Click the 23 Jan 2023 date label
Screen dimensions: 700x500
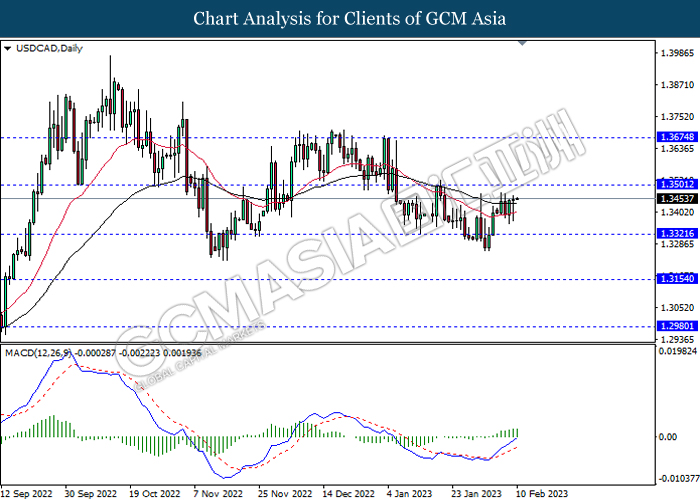(x=476, y=494)
